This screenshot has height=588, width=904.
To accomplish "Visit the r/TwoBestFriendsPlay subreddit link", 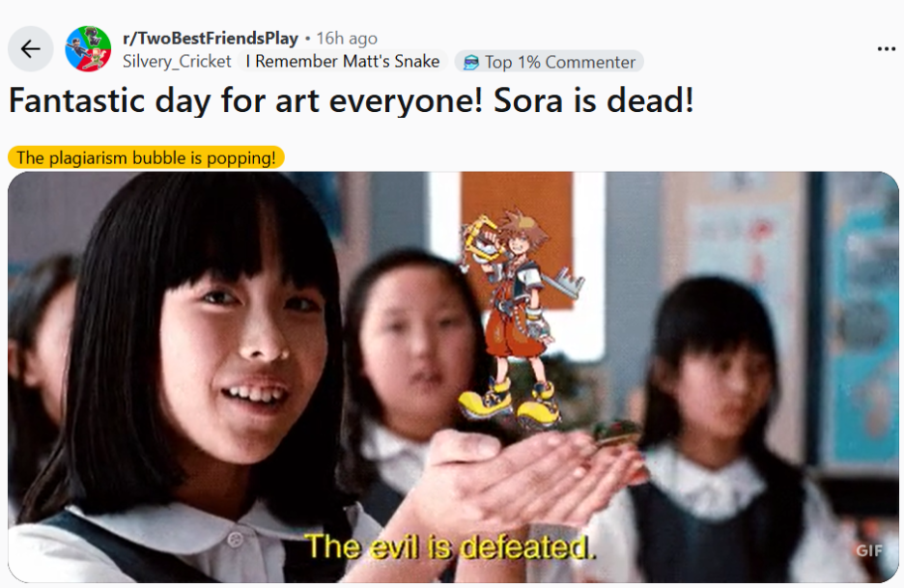I will pos(211,39).
